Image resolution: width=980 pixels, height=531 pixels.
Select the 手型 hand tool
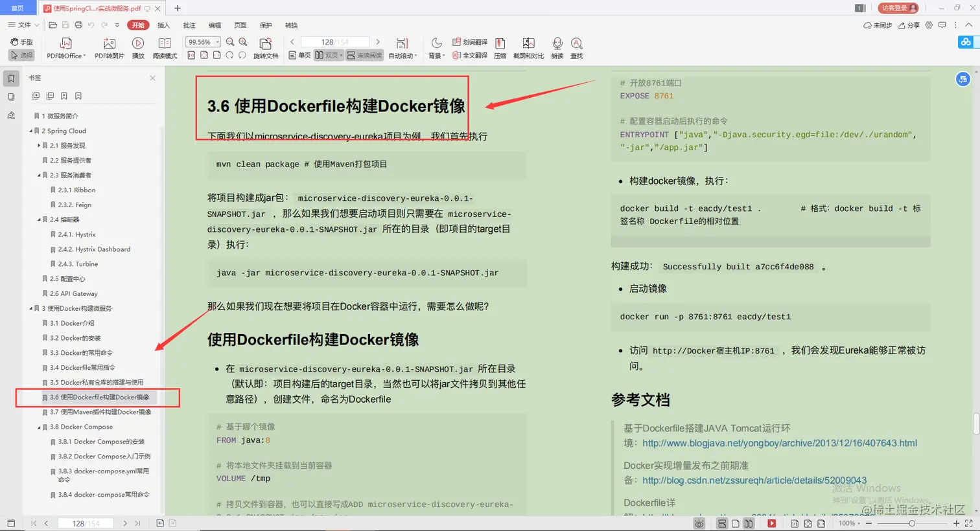tap(21, 41)
